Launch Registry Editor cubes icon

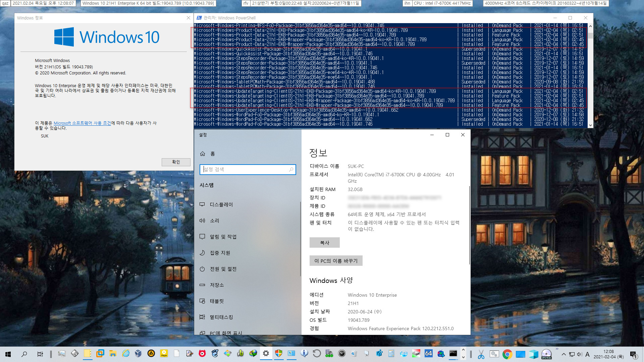(379, 354)
